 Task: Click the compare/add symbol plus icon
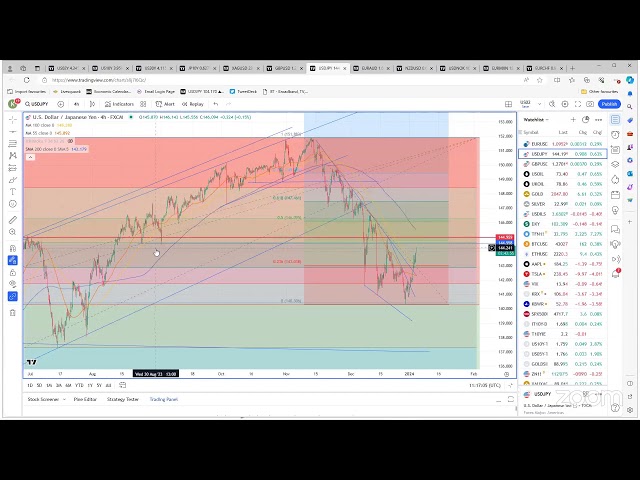coord(63,104)
